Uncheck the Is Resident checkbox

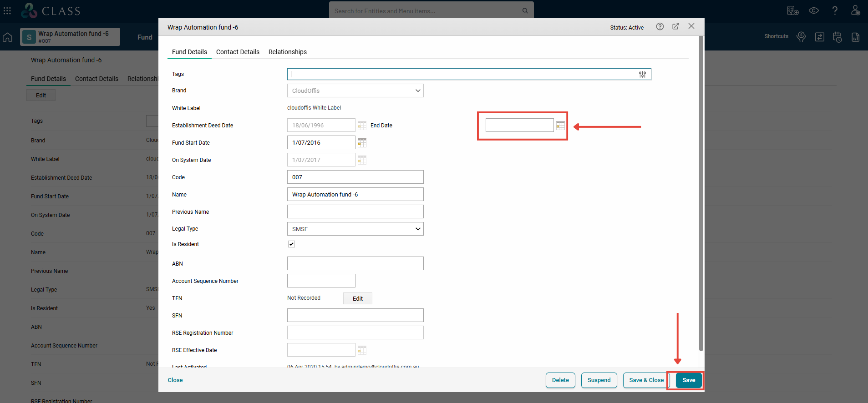pos(291,244)
